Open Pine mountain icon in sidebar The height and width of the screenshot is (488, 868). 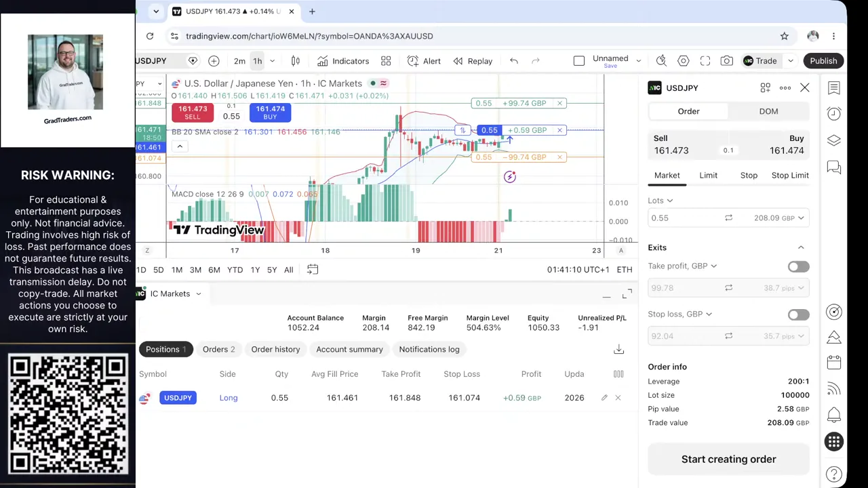tap(834, 337)
